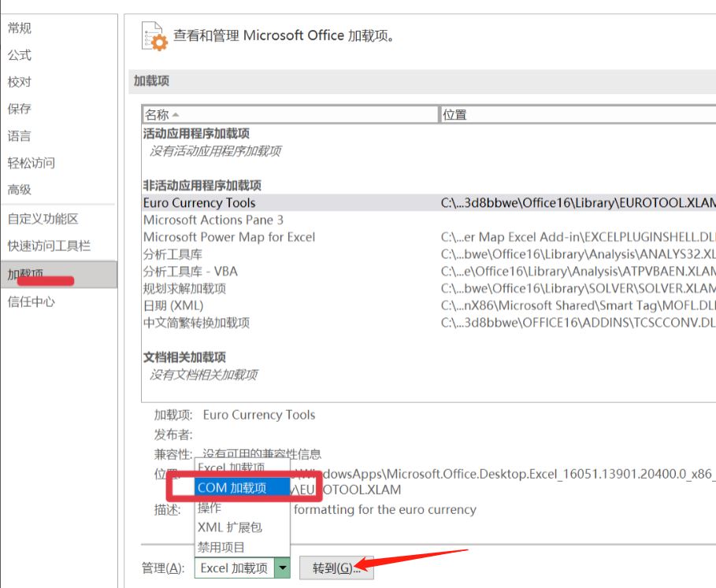
Task: Click the add-ins gear document icon
Action: 154,36
